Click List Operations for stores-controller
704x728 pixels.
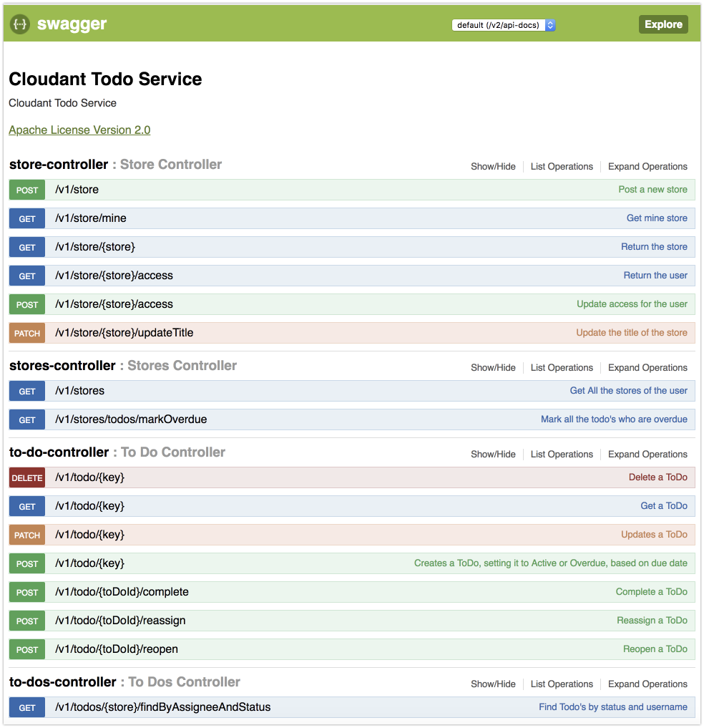(562, 368)
